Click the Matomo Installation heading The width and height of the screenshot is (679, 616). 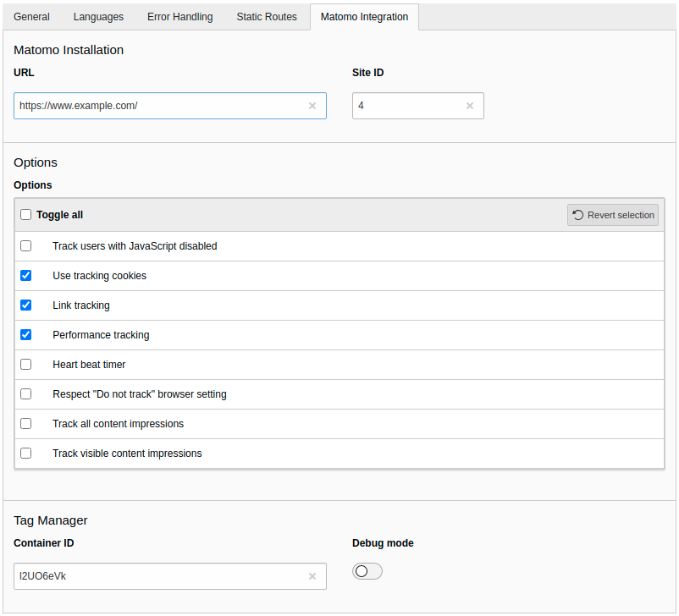pyautogui.click(x=69, y=50)
